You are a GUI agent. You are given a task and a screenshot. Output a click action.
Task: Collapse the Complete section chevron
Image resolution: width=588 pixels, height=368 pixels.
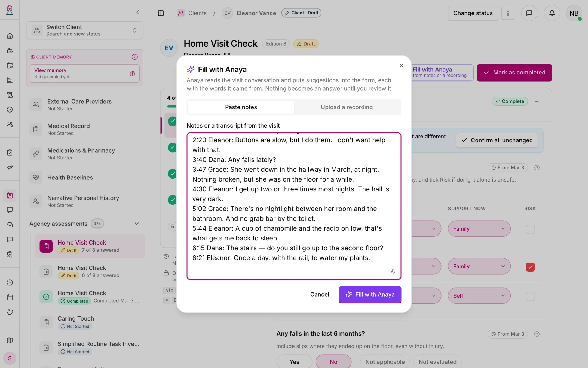click(x=537, y=101)
